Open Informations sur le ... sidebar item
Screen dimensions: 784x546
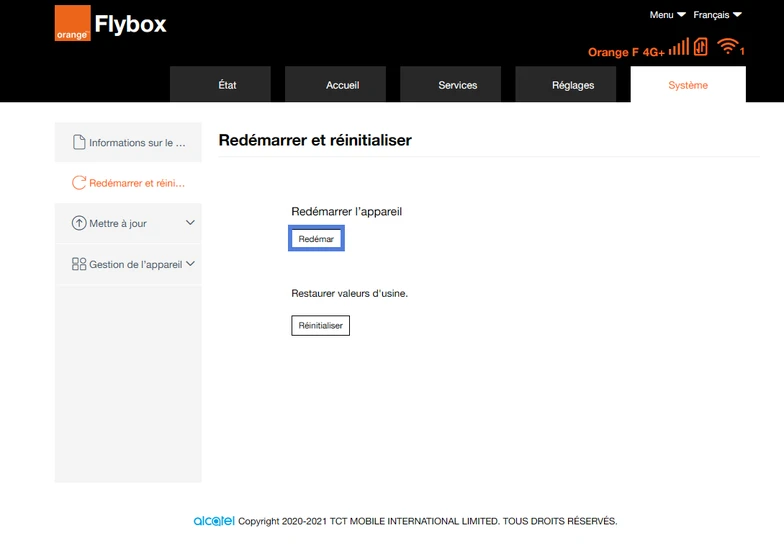click(128, 142)
